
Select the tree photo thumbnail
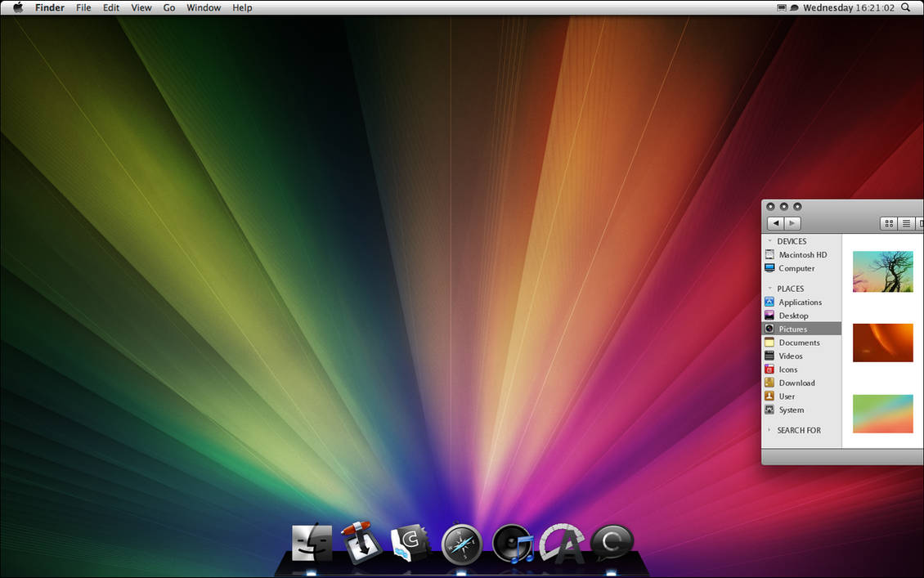tap(883, 271)
